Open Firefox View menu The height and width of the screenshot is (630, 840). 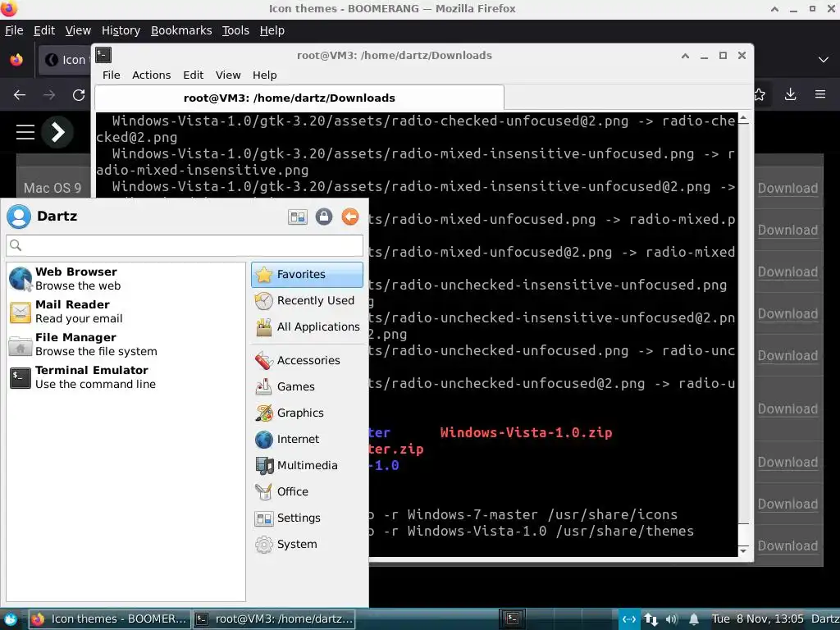pyautogui.click(x=78, y=30)
